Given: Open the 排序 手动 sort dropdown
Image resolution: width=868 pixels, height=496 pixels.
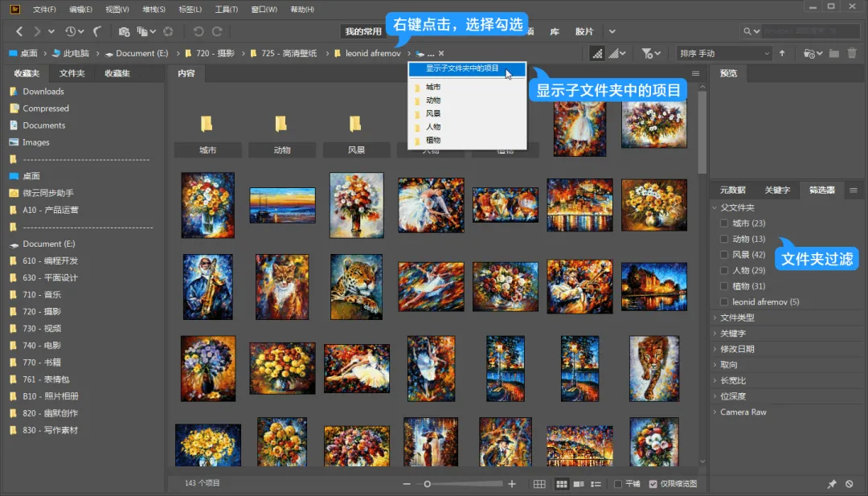Looking at the screenshot, I should 723,54.
